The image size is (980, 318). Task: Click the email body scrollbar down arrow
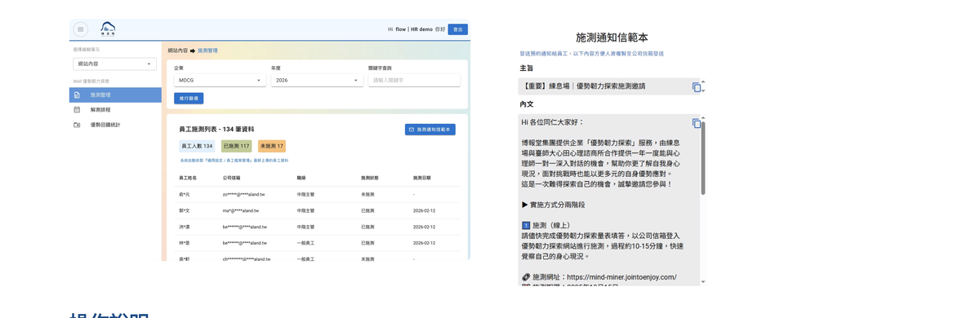(x=703, y=282)
